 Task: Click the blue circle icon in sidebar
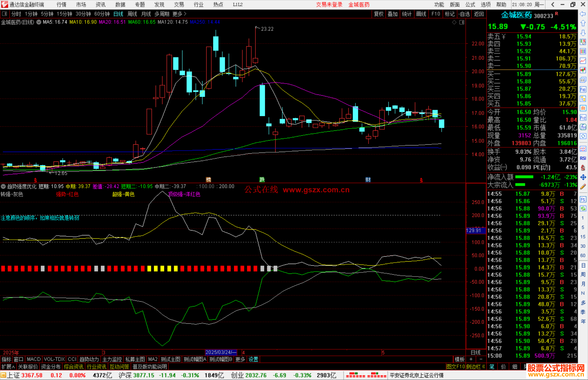[583, 136]
